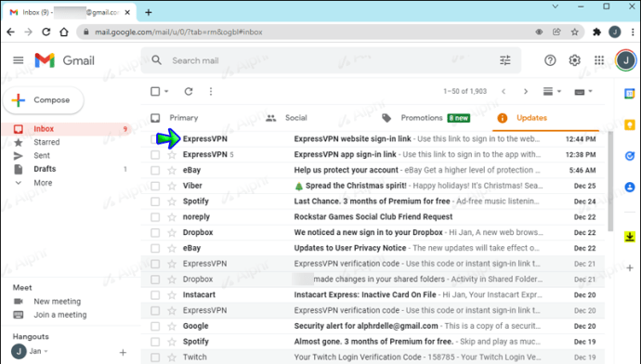Refresh the inbox with the reload icon
641x364 pixels.
(x=189, y=92)
